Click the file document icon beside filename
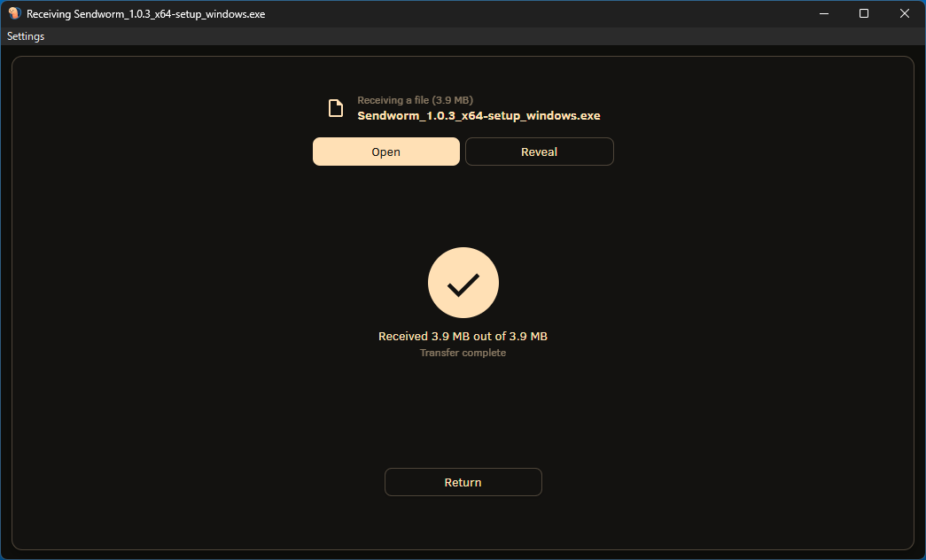This screenshot has height=560, width=926. tap(336, 108)
